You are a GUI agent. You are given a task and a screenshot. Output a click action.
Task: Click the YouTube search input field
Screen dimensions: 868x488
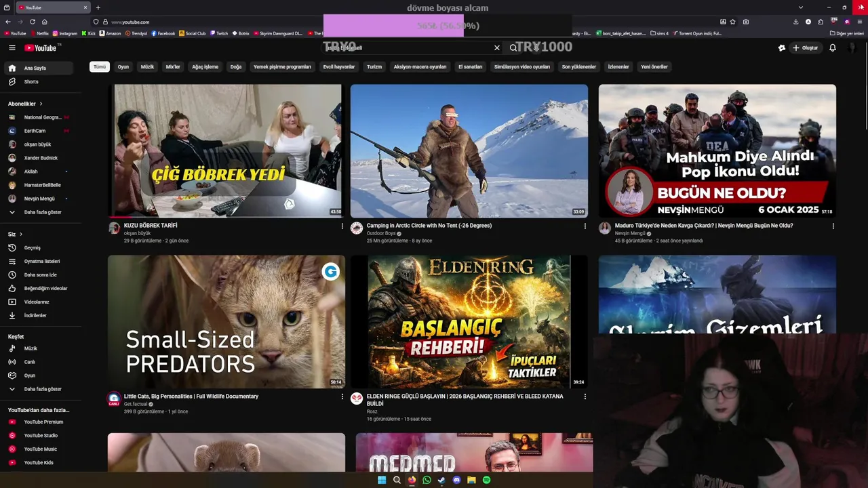pos(407,48)
